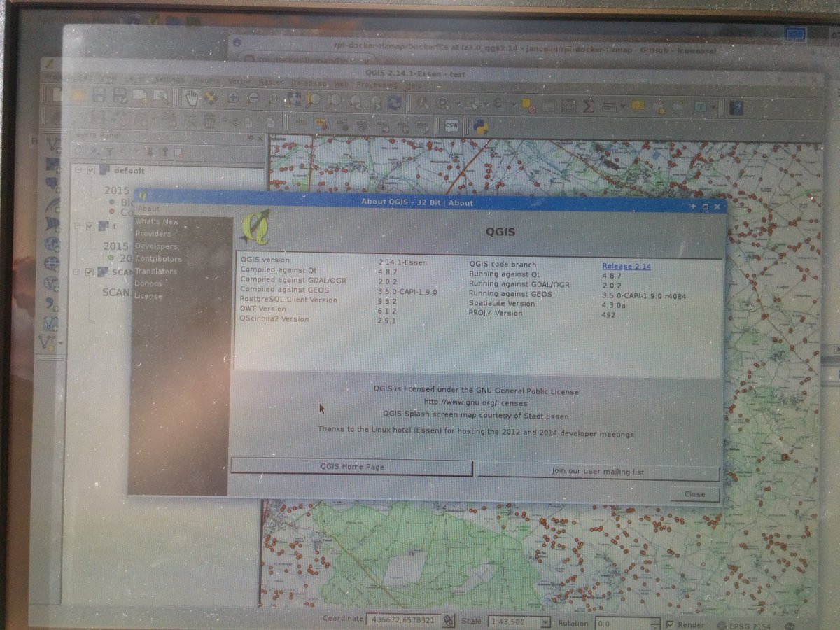840x630 pixels.
Task: Toggle visibility checkbox of layer t
Action: 90,226
